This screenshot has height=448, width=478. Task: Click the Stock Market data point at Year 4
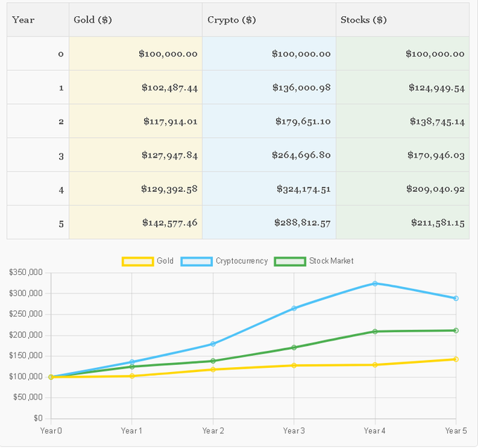(x=375, y=331)
